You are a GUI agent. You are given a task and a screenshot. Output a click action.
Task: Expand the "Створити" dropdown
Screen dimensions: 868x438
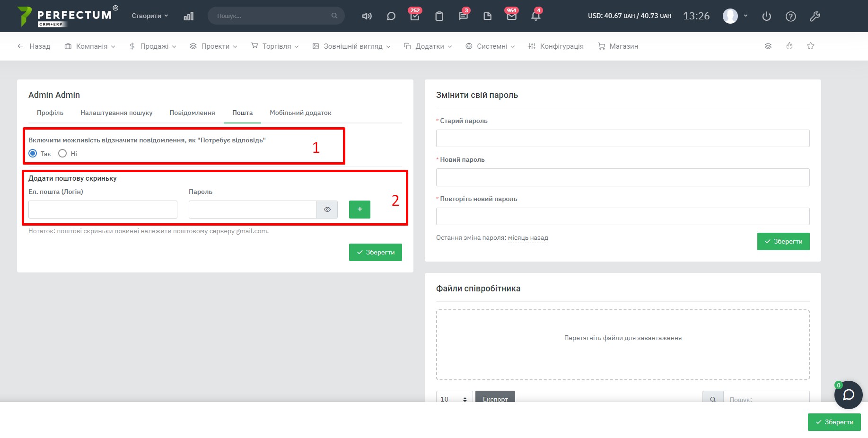click(149, 16)
